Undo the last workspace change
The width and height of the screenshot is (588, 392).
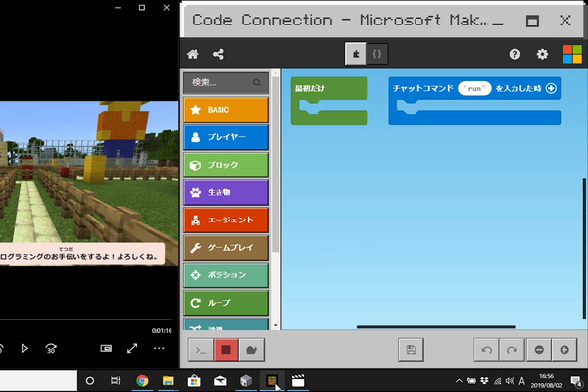(486, 350)
